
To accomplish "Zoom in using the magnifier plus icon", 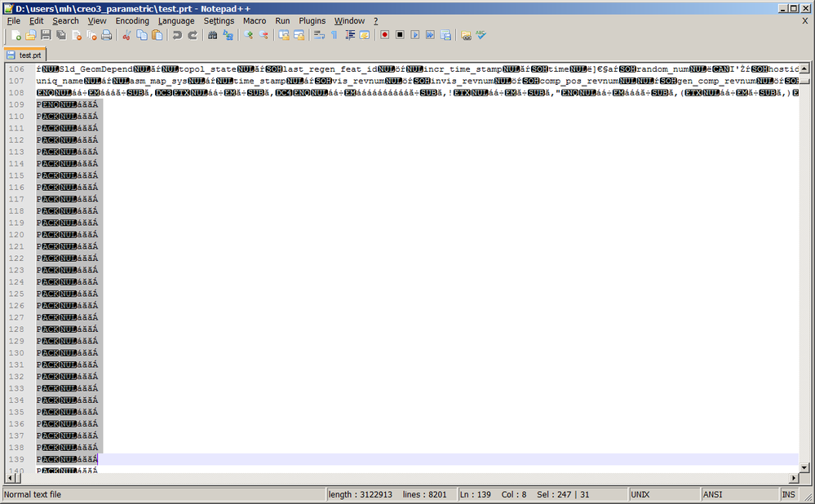I will [248, 35].
